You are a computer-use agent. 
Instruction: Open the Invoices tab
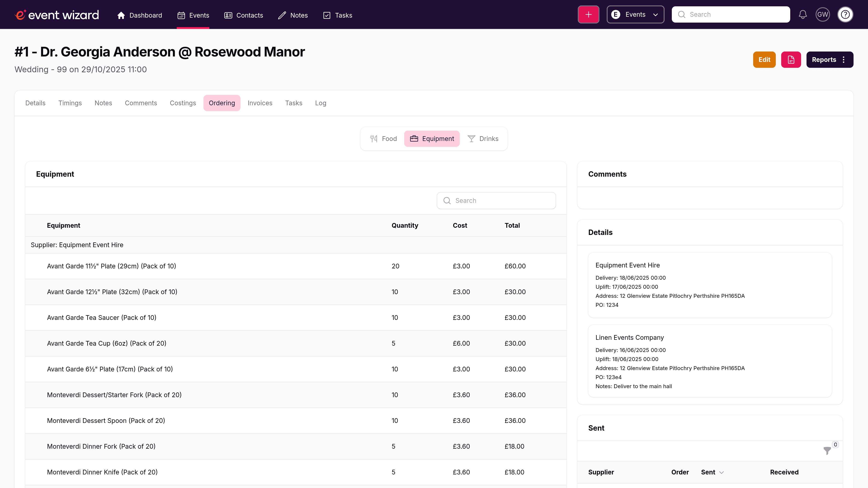[260, 103]
